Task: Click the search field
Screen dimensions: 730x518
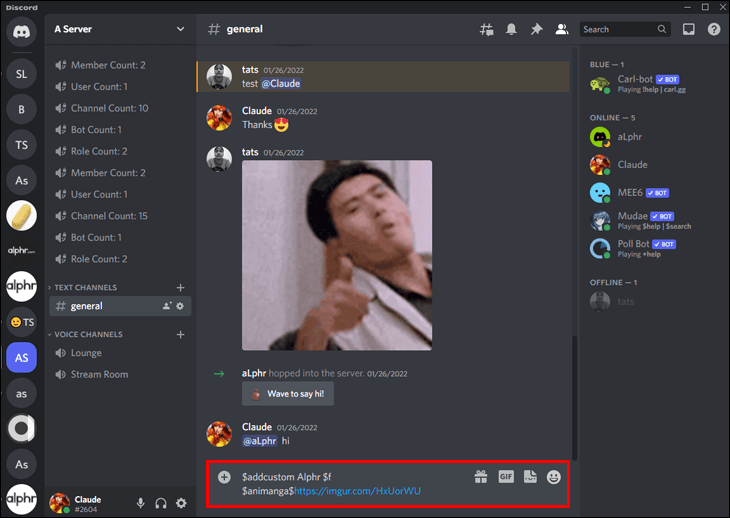Action: click(x=625, y=29)
